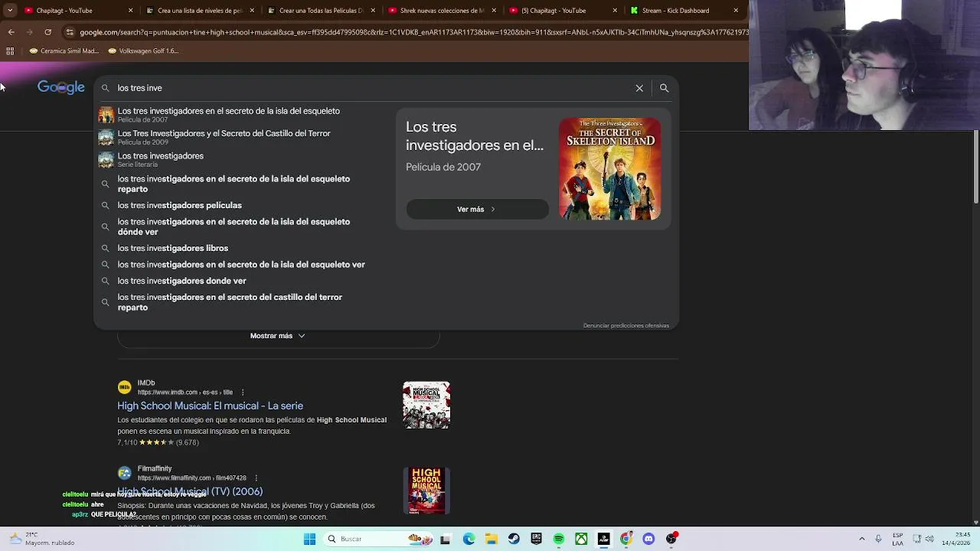Open the tab search dropdown arrow

pos(9,11)
